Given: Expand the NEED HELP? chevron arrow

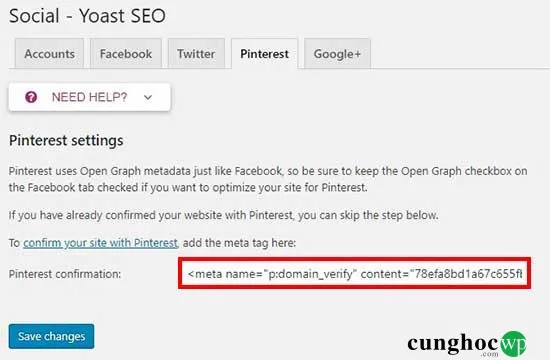Looking at the screenshot, I should pos(148,97).
